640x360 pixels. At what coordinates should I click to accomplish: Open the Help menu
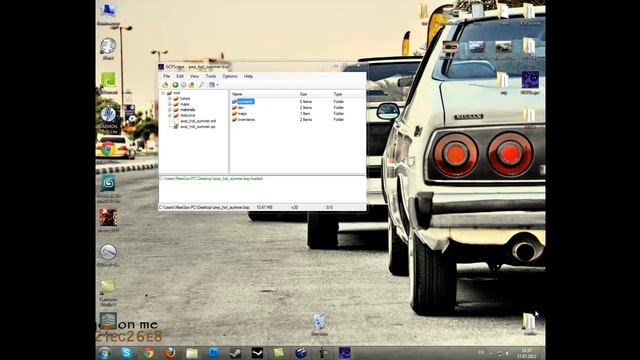coord(248,76)
